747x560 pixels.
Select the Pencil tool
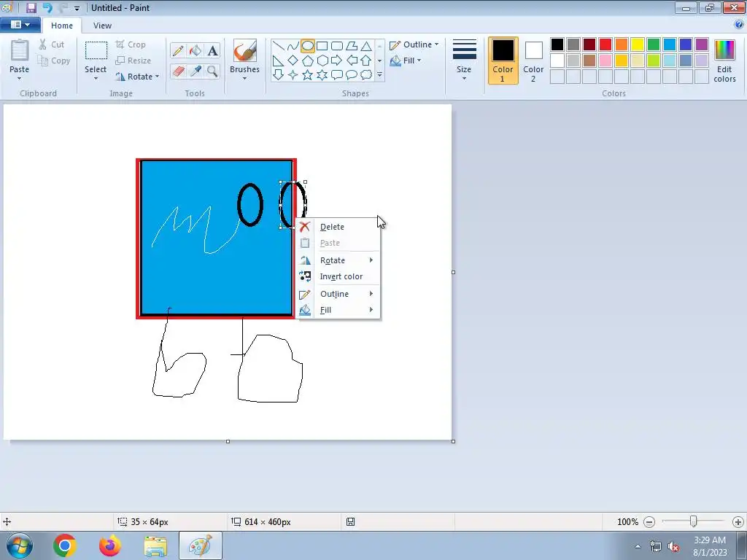click(x=178, y=50)
